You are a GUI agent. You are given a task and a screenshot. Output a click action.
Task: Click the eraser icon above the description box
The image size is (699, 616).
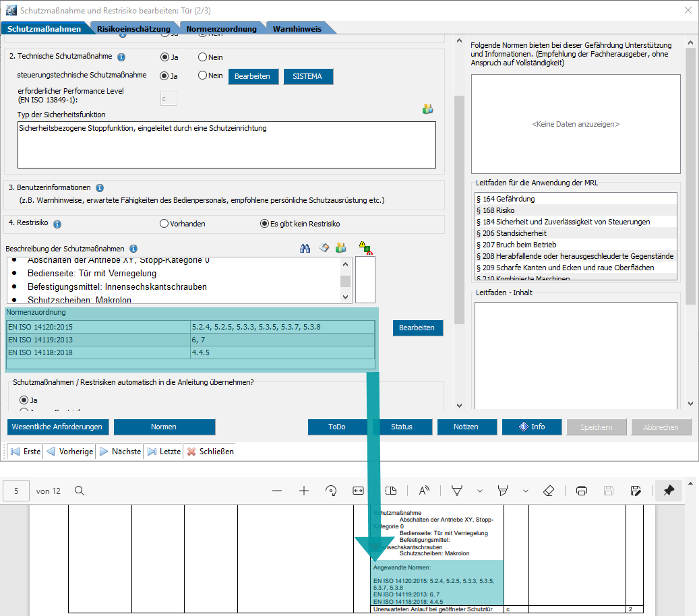tap(324, 248)
